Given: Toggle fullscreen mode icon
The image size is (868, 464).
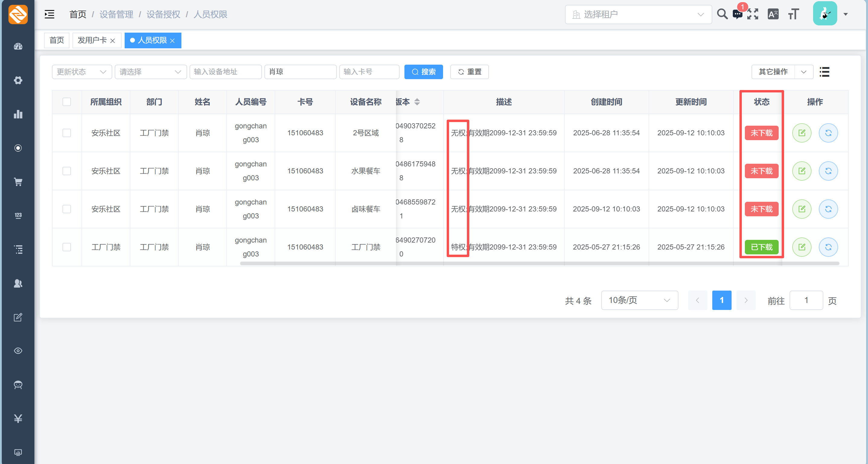Looking at the screenshot, I should (x=753, y=14).
